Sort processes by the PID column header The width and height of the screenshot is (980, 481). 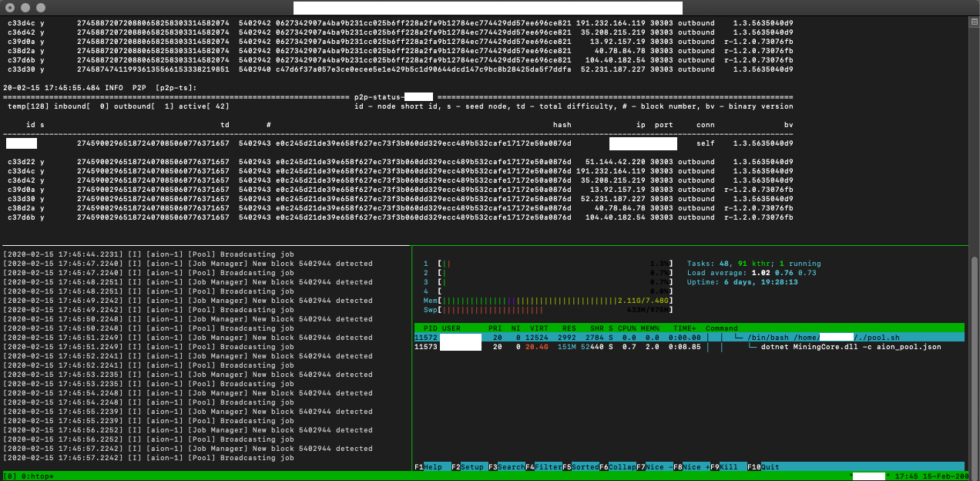[x=428, y=328]
